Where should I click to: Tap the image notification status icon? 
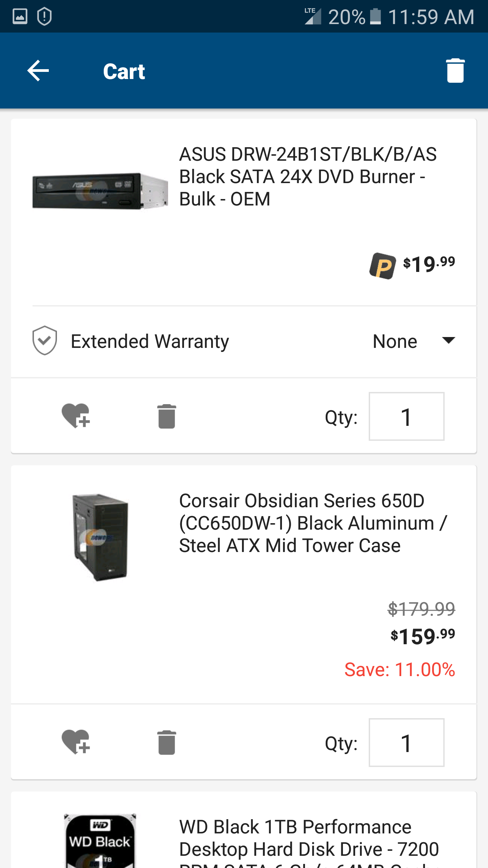pos(20,16)
